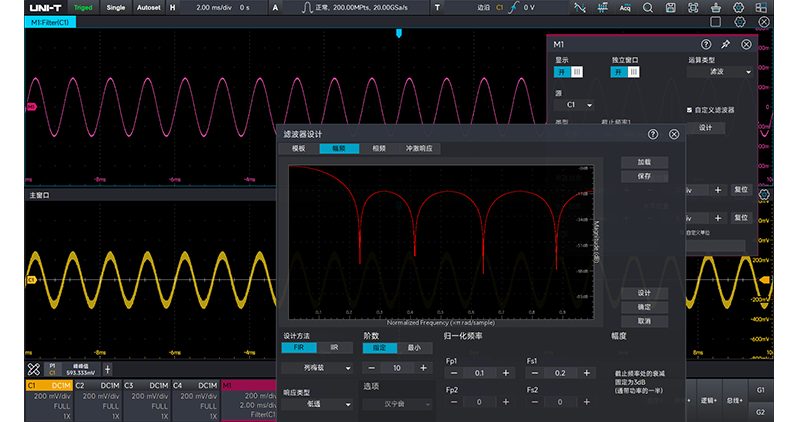Image resolution: width=800 pixels, height=422 pixels.
Task: Select the highlighted filter order option
Action: click(380, 347)
